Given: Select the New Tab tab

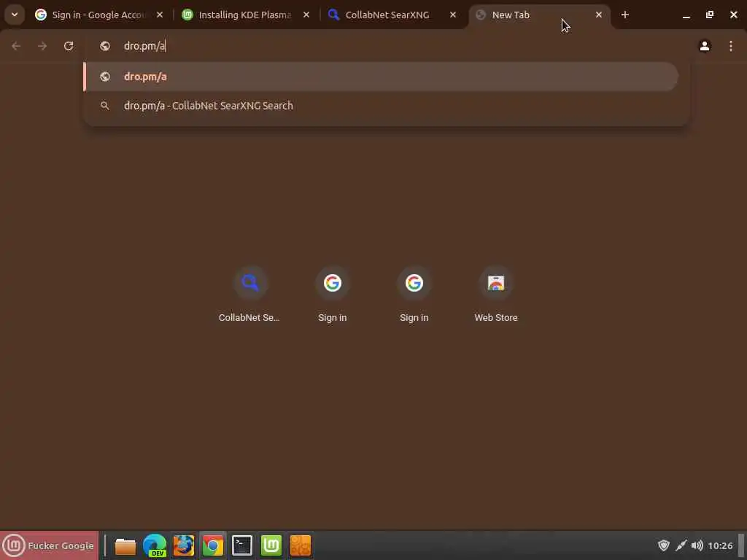Looking at the screenshot, I should [538, 15].
